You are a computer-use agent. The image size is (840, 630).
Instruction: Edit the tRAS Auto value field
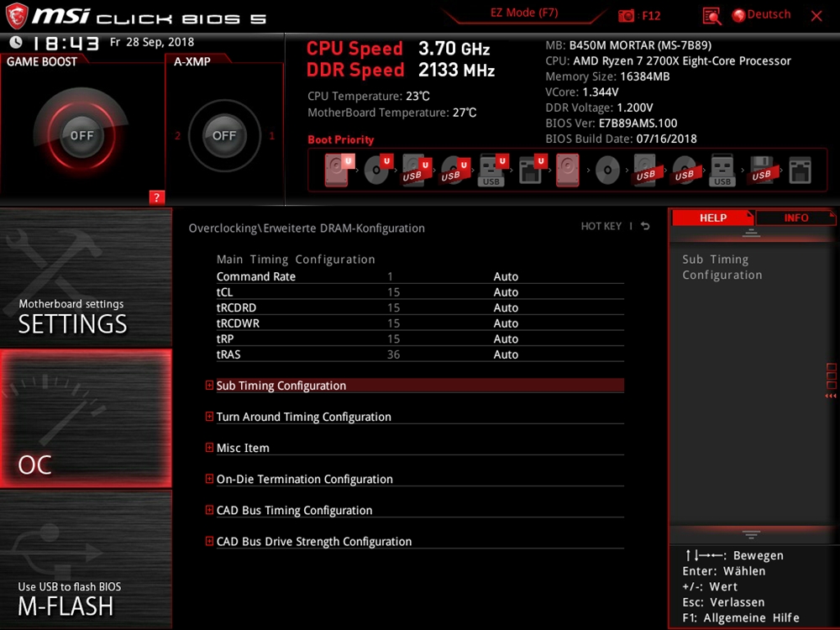click(506, 354)
